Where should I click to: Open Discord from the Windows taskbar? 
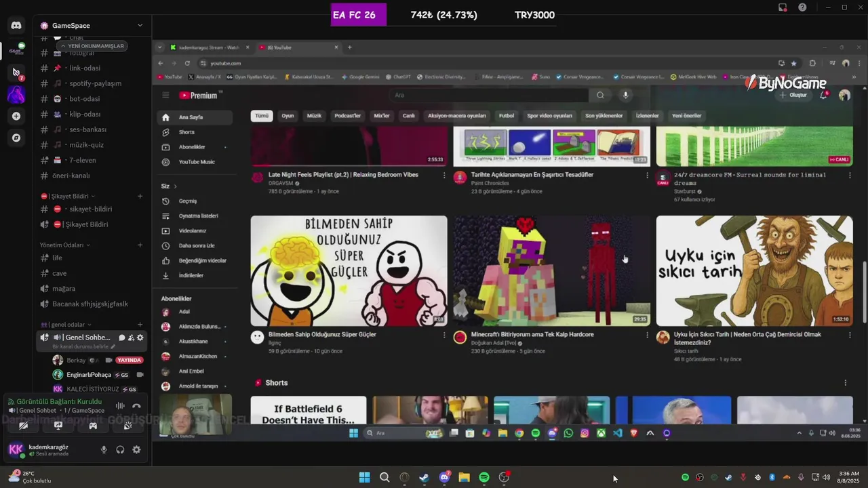click(444, 477)
